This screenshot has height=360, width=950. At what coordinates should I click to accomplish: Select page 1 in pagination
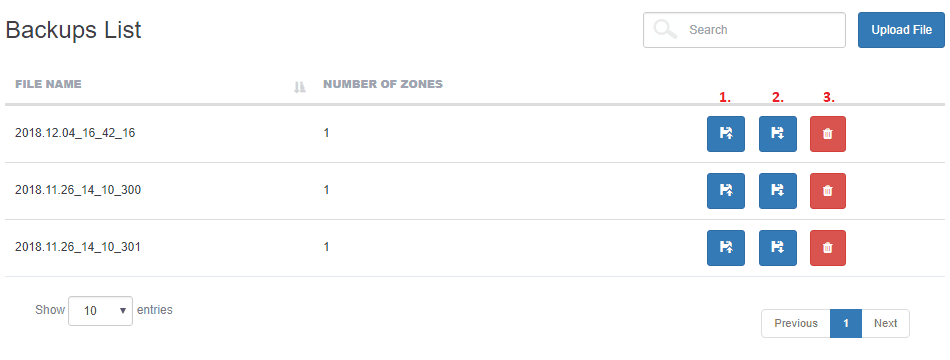tap(846, 323)
